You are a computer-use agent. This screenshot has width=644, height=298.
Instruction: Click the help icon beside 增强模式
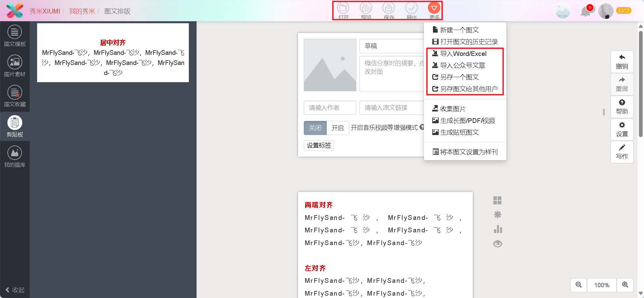[x=422, y=127]
